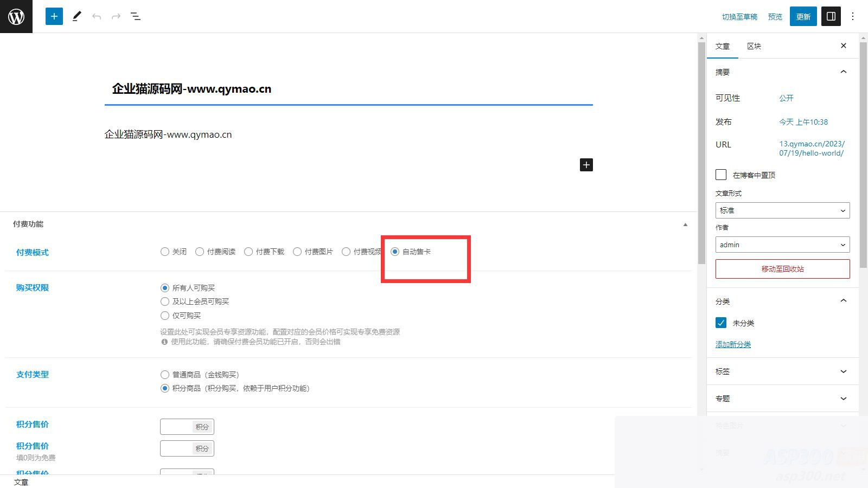Click the WordPress logo icon
868x488 pixels.
tap(16, 16)
